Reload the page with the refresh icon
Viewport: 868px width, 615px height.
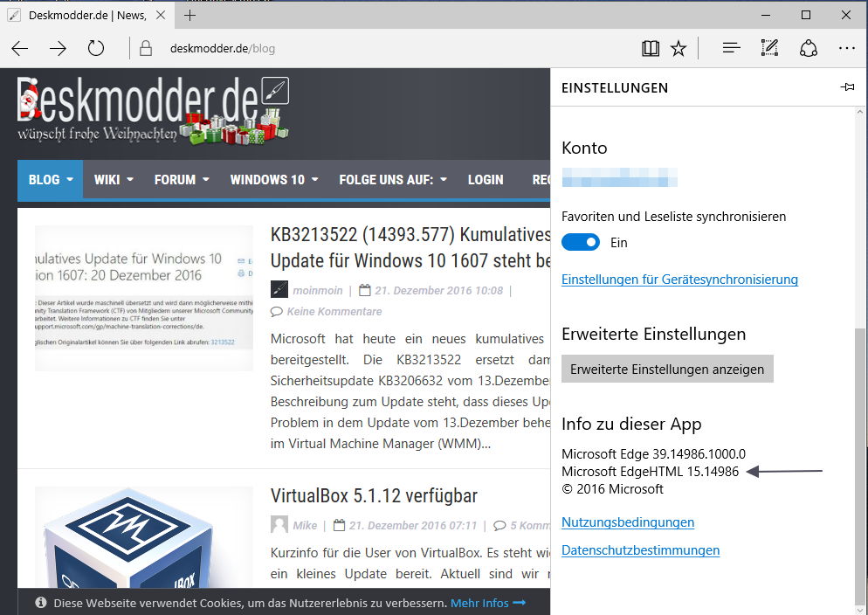coord(96,48)
